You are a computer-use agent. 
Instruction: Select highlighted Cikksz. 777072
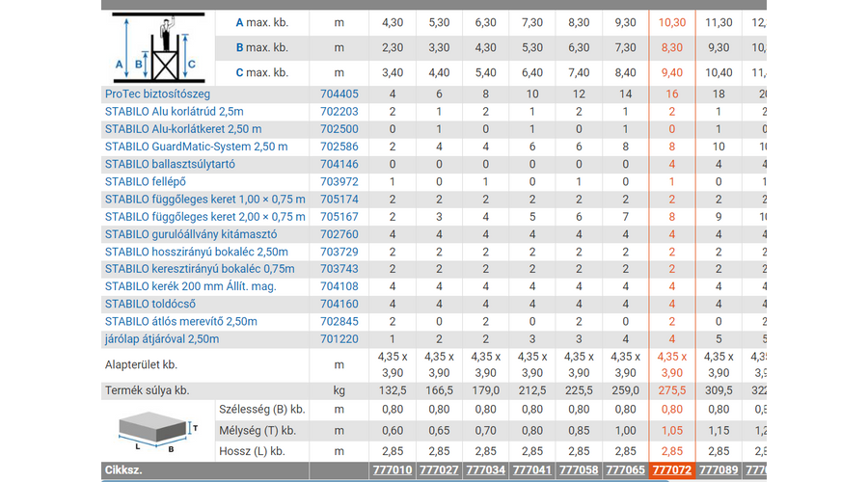672,470
